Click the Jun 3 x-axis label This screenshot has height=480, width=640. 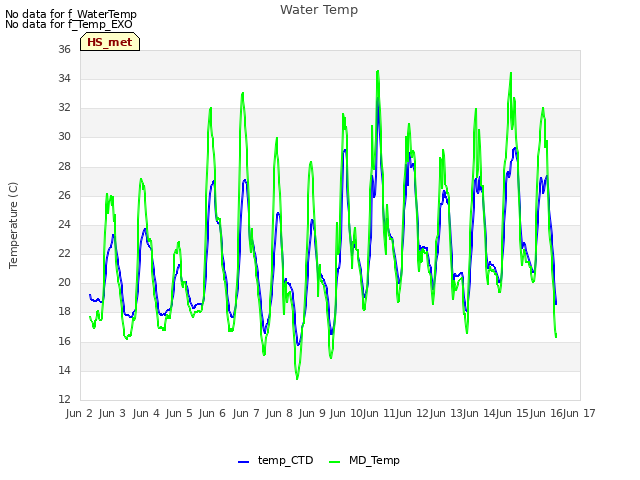112,413
